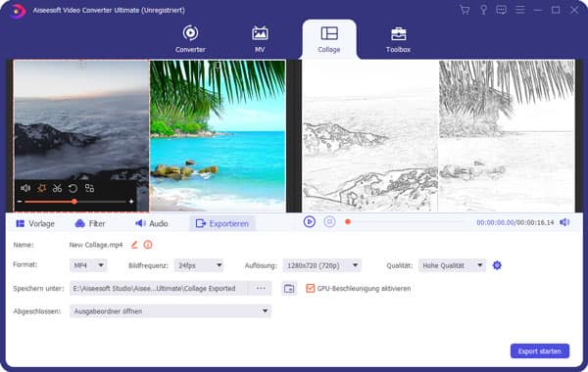The image size is (588, 372).
Task: Open the Filter tab
Action: 90,223
